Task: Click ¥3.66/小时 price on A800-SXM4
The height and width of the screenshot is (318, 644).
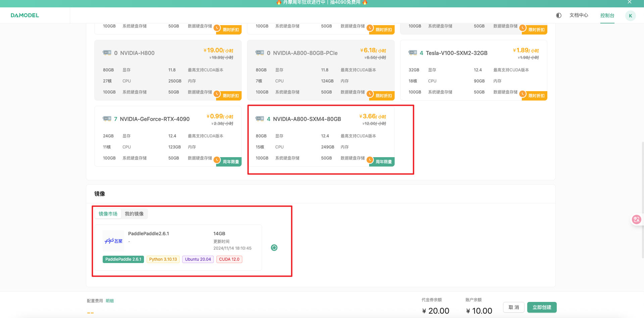Action: coord(373,116)
